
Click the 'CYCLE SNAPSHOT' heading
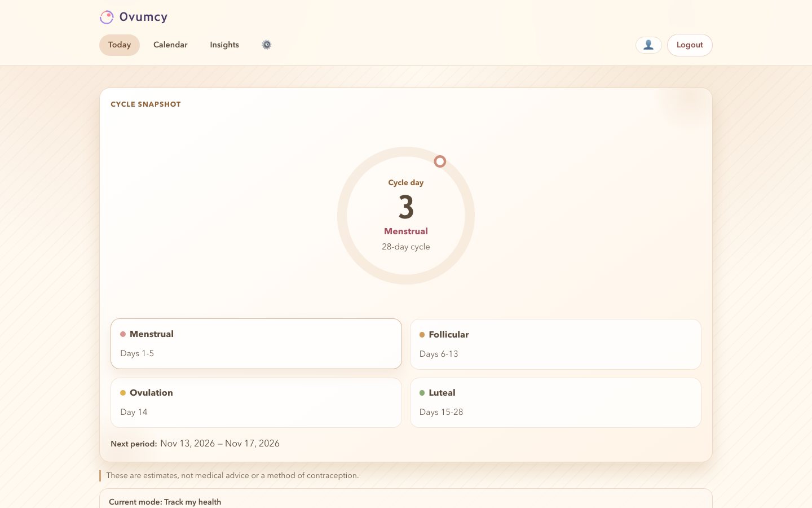point(145,104)
